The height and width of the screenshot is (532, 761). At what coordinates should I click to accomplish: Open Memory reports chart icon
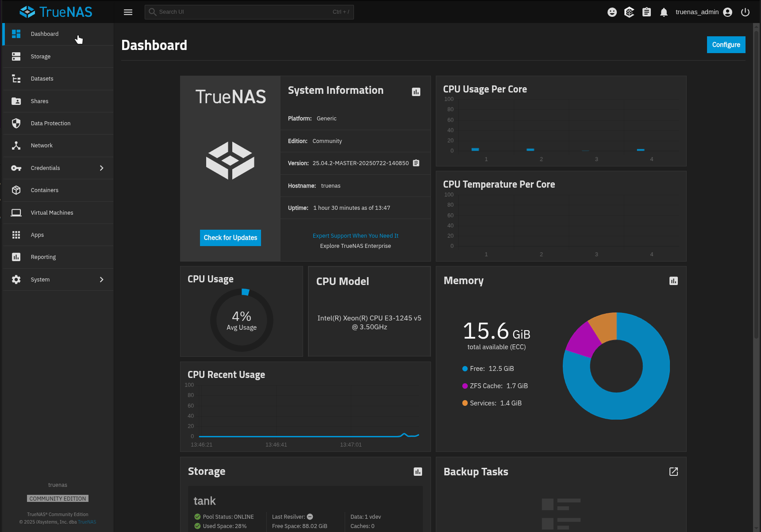[673, 281]
